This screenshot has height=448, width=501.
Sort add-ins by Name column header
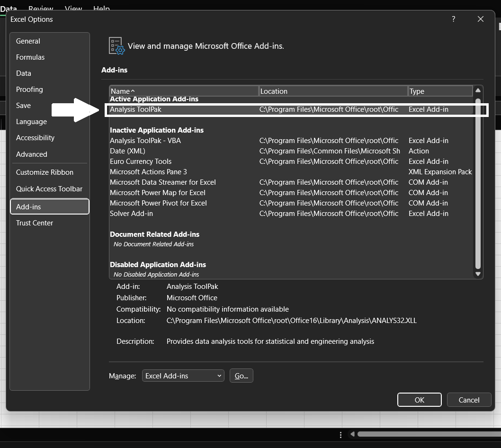184,91
